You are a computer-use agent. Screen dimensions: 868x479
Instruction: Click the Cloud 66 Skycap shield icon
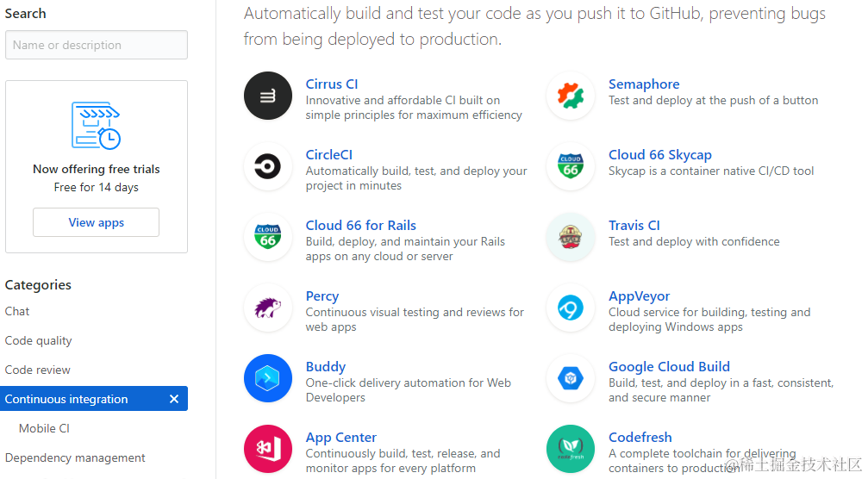coord(571,166)
